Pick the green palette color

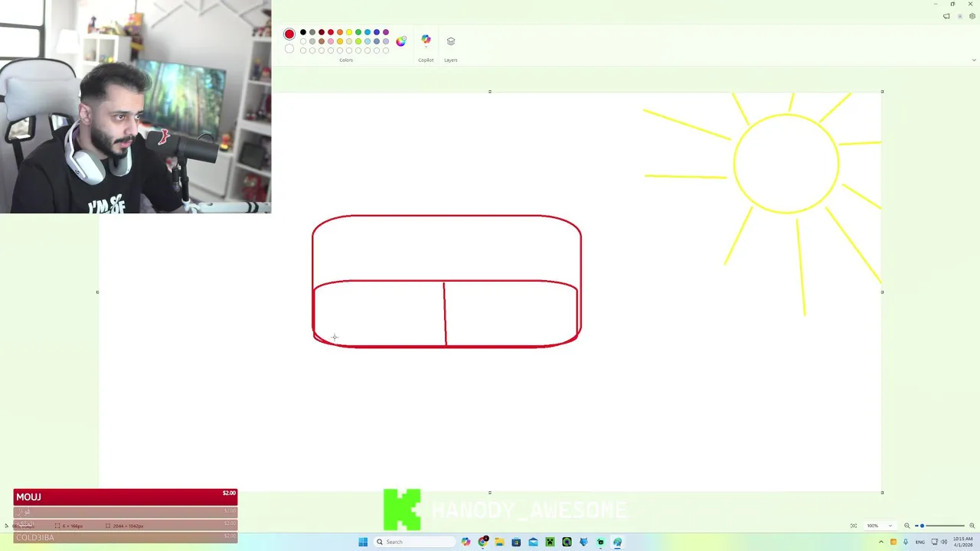tap(358, 32)
